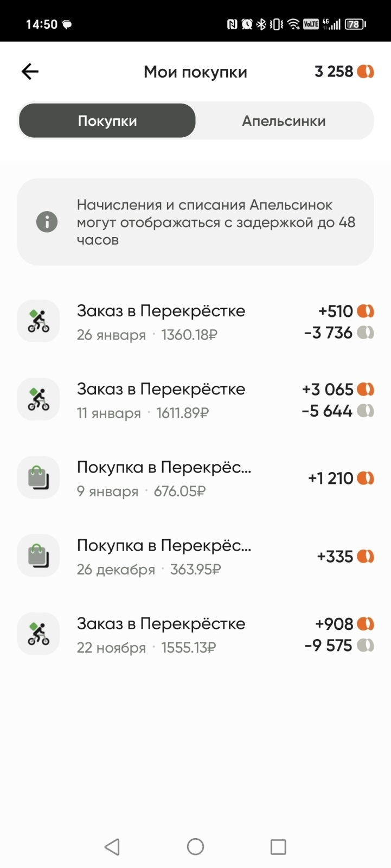Tap the orange balance icon beside 3 258
Screen dimensions: 391x868
pyautogui.click(x=366, y=72)
